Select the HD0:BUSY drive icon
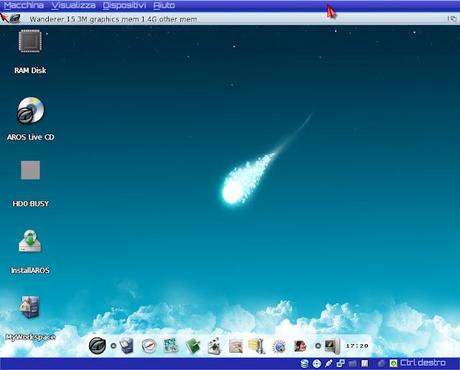The width and height of the screenshot is (460, 370). tap(30, 170)
